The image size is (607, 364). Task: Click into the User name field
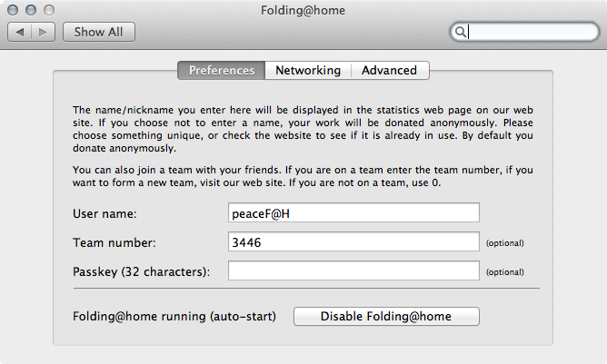353,212
